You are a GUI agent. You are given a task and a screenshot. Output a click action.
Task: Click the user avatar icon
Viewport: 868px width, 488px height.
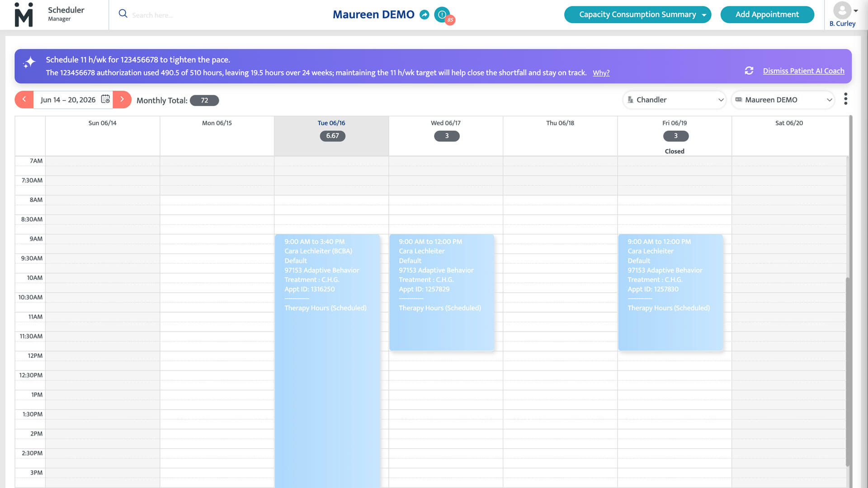[x=842, y=9]
